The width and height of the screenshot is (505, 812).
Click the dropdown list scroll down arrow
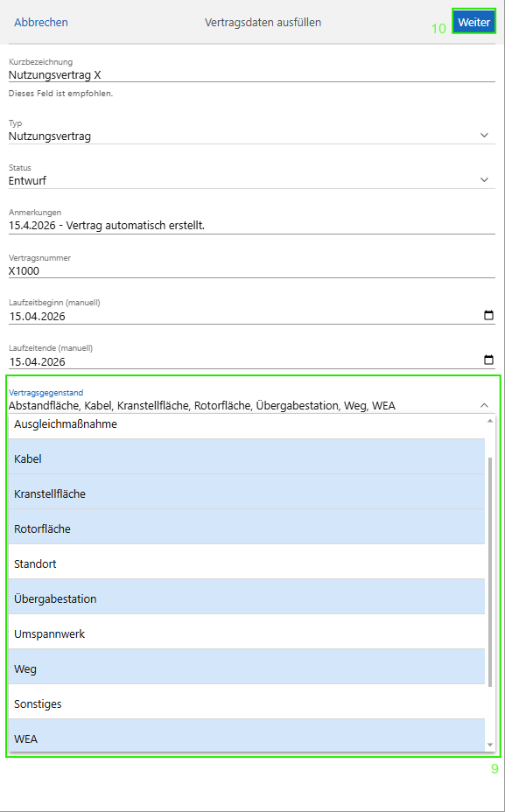490,745
